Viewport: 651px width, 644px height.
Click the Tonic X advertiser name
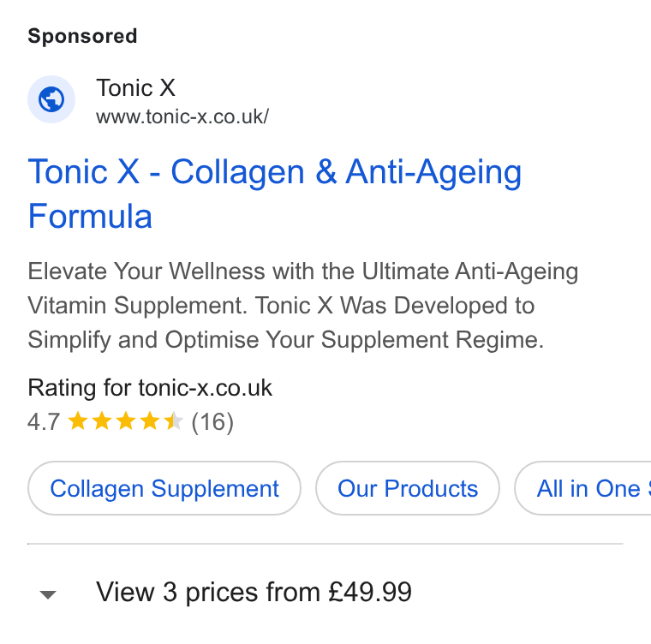(x=135, y=88)
